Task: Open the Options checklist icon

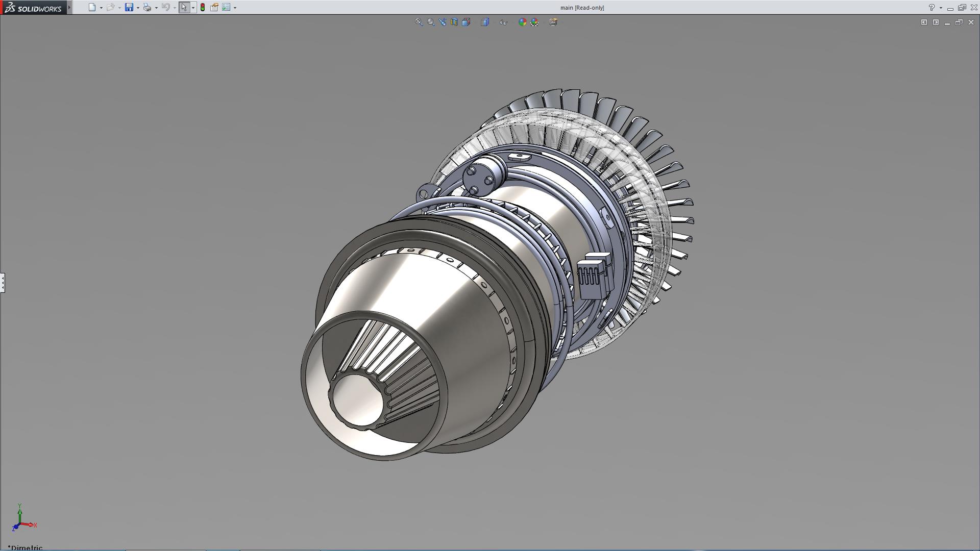Action: point(226,7)
